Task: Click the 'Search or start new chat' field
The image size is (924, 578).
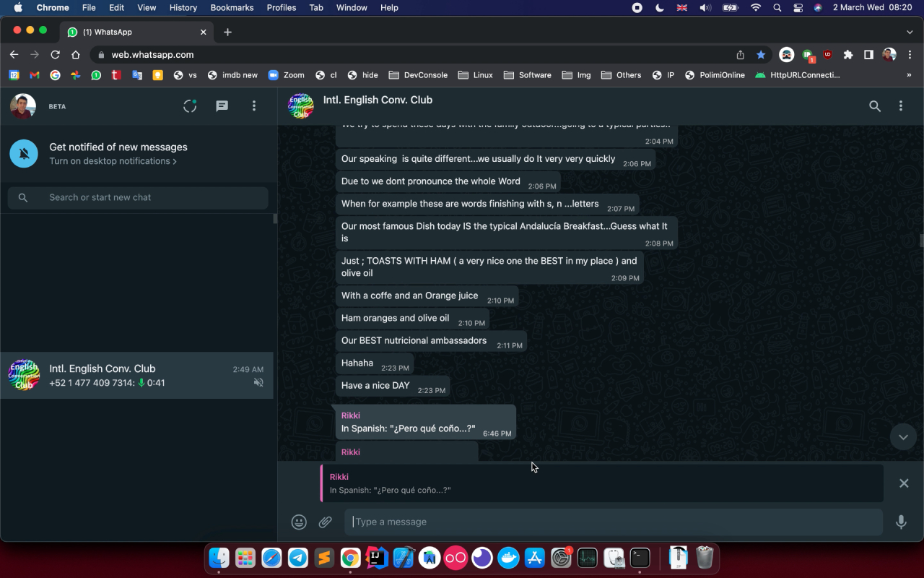Action: [x=138, y=197]
